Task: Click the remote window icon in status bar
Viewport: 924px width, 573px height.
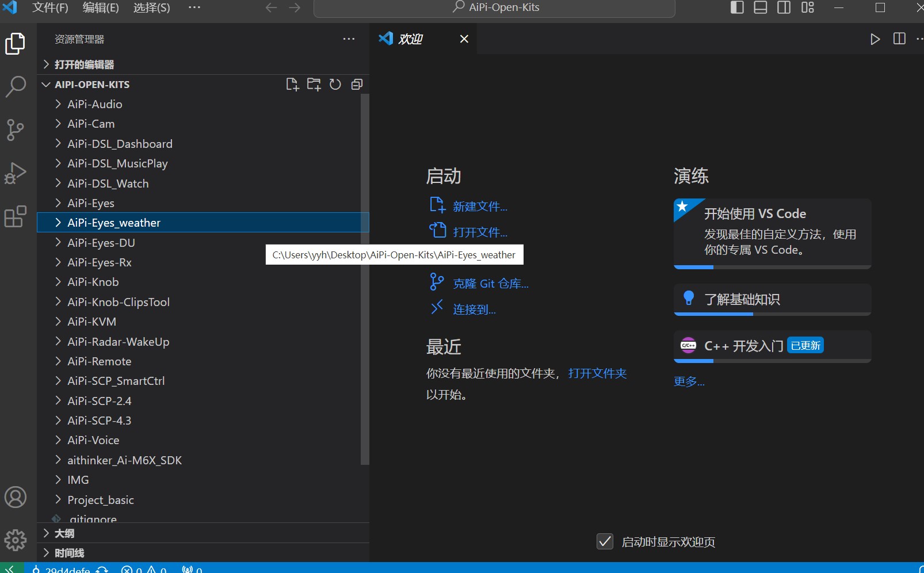Action: click(x=10, y=568)
